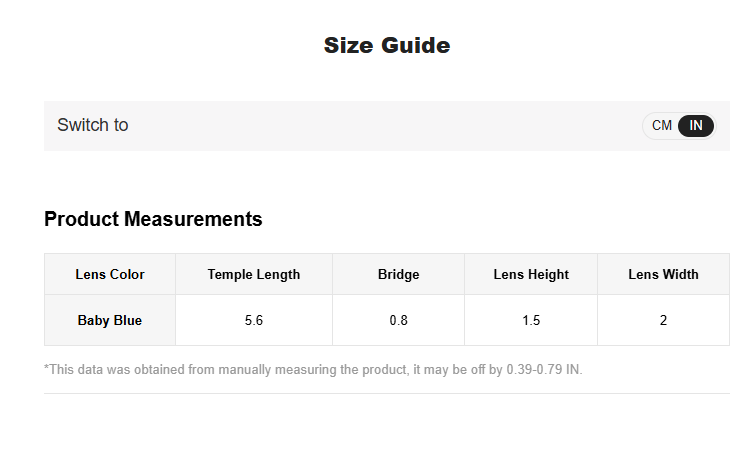The image size is (749, 458).
Task: Click "This data was obtained" in the footnote
Action: (x=110, y=369)
